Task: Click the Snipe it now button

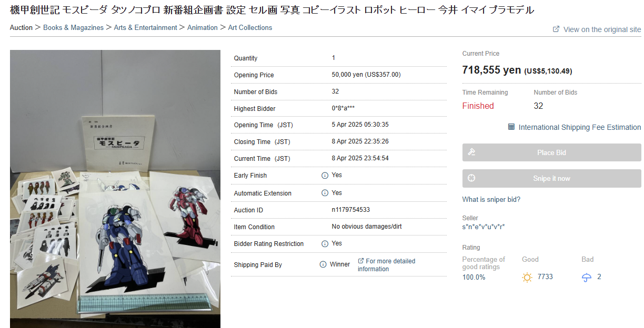Action: coord(551,178)
